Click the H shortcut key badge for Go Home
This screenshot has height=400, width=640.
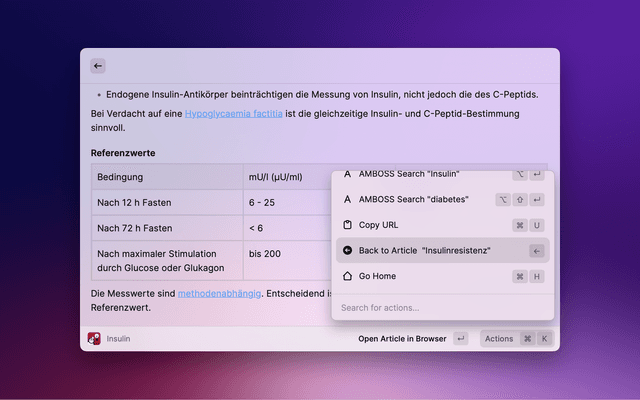point(537,276)
